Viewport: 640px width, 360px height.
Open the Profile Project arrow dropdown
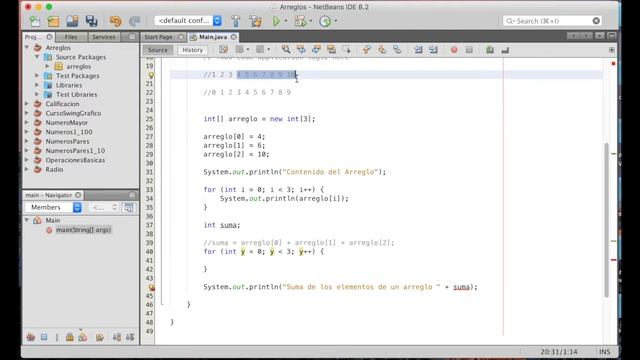coord(336,21)
